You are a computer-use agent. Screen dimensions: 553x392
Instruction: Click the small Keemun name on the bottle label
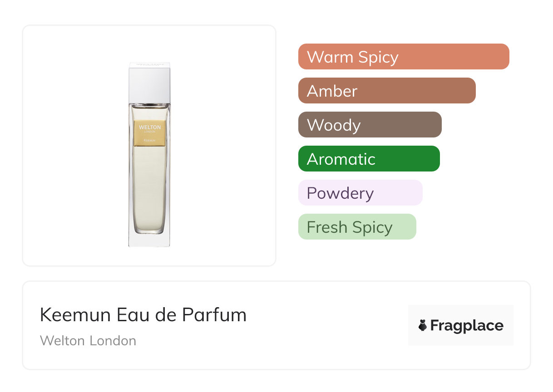(149, 141)
